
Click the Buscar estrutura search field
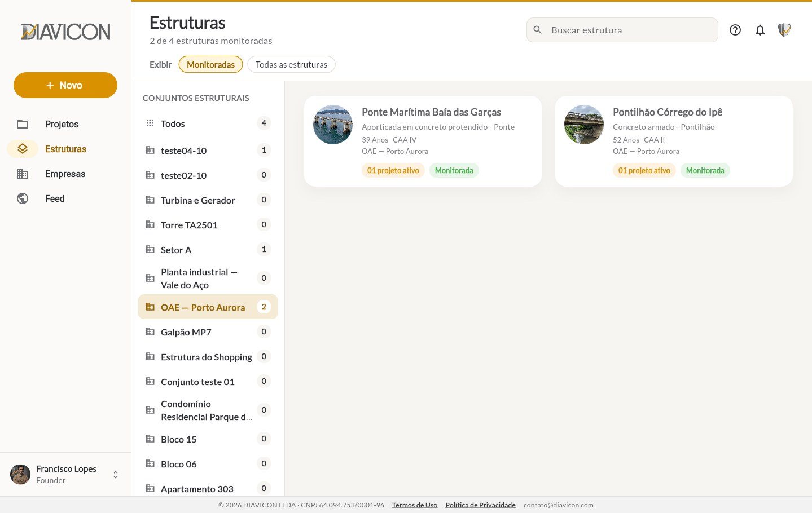point(622,30)
